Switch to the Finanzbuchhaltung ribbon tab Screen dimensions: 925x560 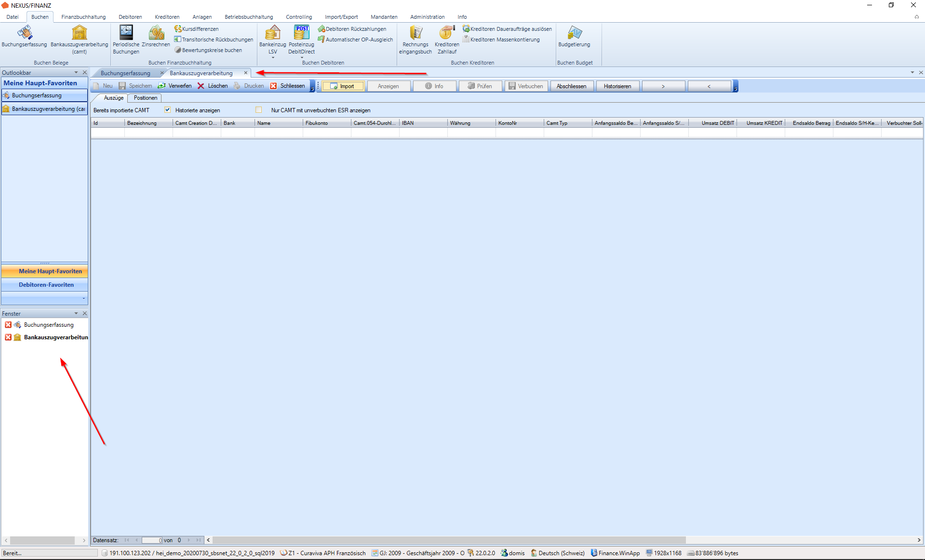pos(83,17)
